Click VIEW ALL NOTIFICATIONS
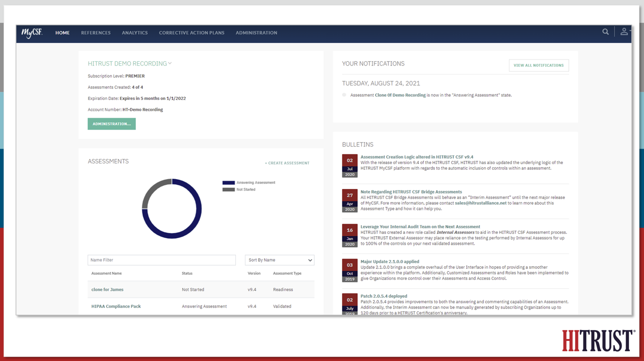Viewport: 644px width, 361px height. coord(538,65)
